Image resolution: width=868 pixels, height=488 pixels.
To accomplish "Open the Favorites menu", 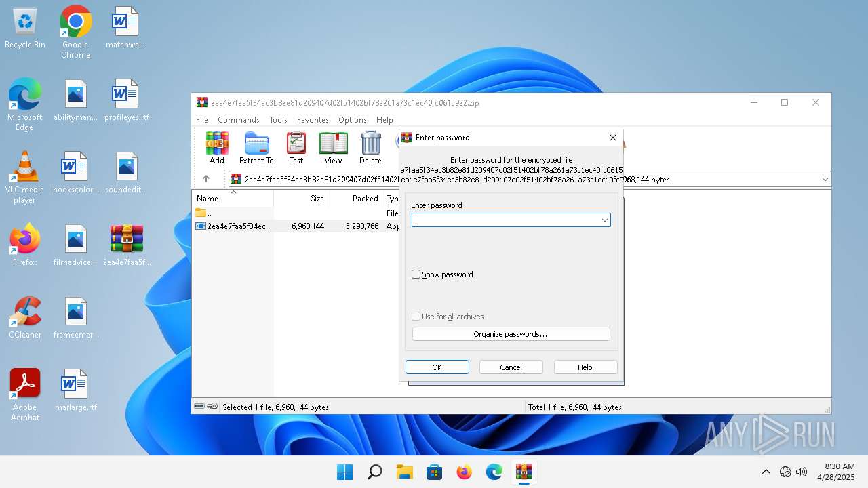I will tap(313, 120).
